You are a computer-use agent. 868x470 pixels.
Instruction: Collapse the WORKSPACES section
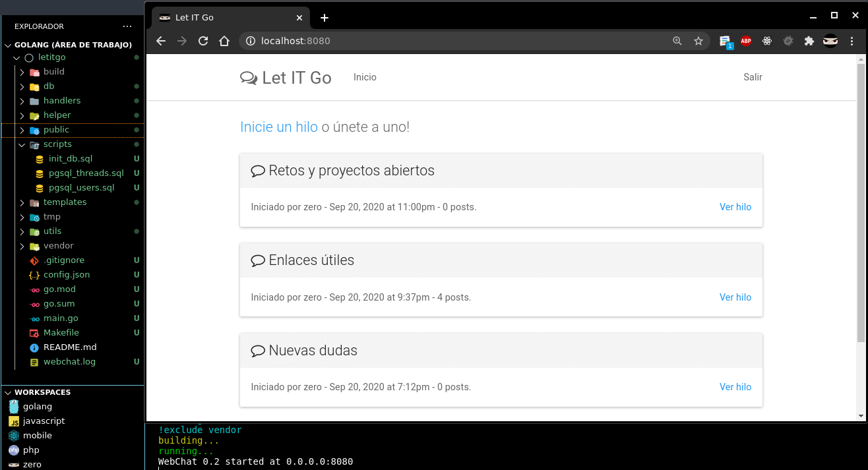pos(8,392)
